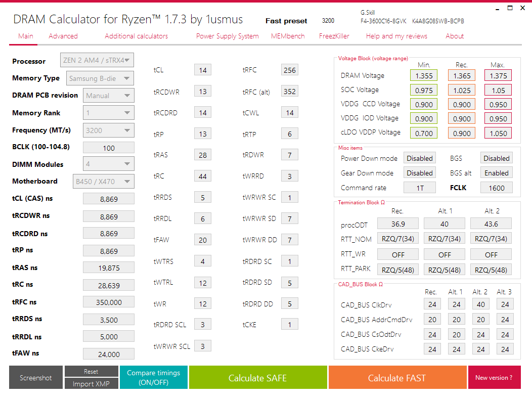Image resolution: width=532 pixels, height=400 pixels.
Task: Click the Calculate SAFE button
Action: point(258,377)
